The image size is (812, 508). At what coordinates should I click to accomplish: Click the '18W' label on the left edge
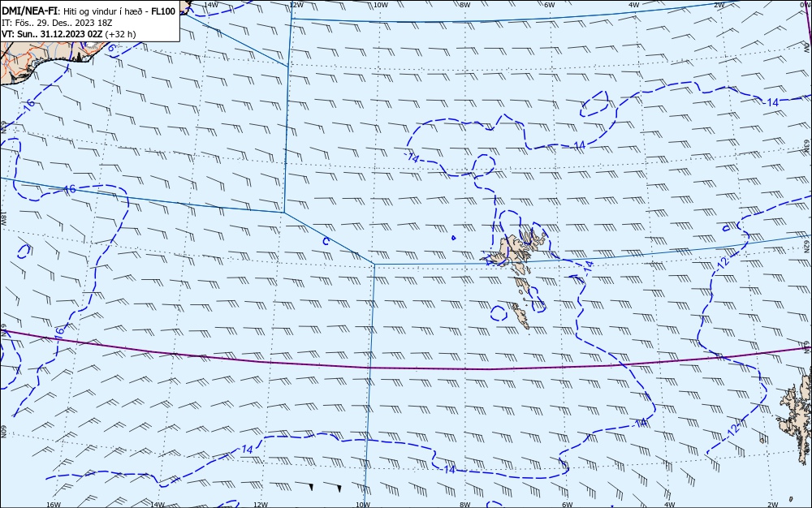click(3, 217)
